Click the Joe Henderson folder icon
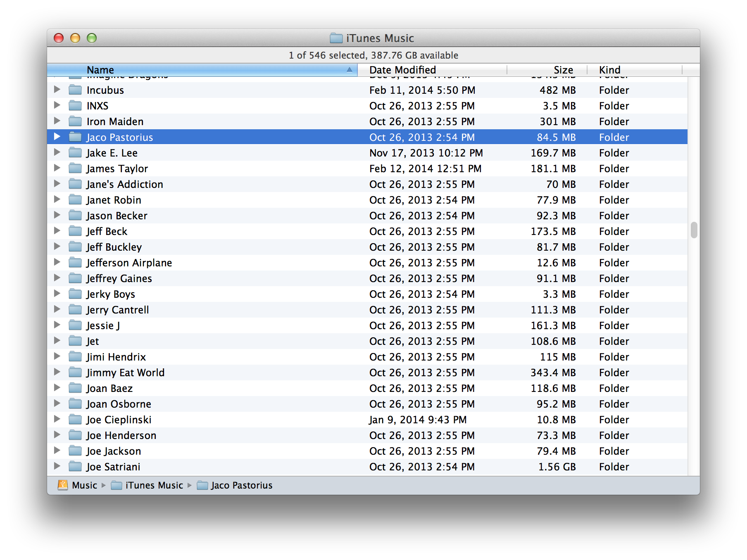The height and width of the screenshot is (560, 747). (75, 435)
